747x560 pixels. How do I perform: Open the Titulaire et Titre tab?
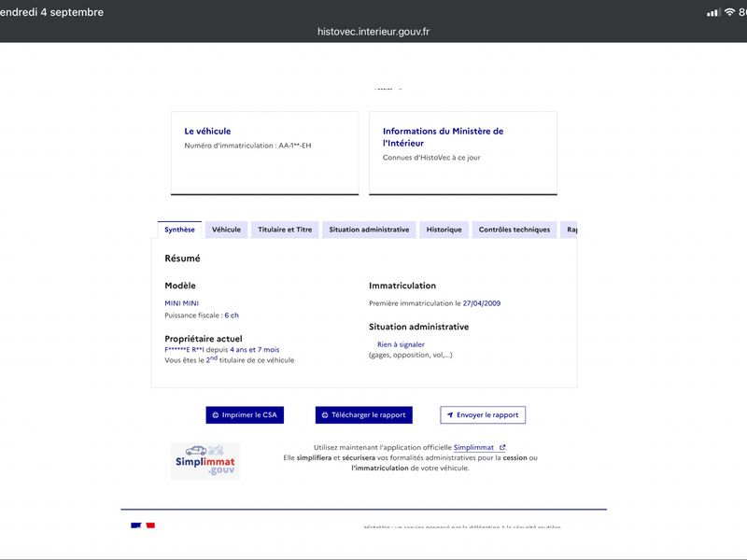tap(285, 230)
